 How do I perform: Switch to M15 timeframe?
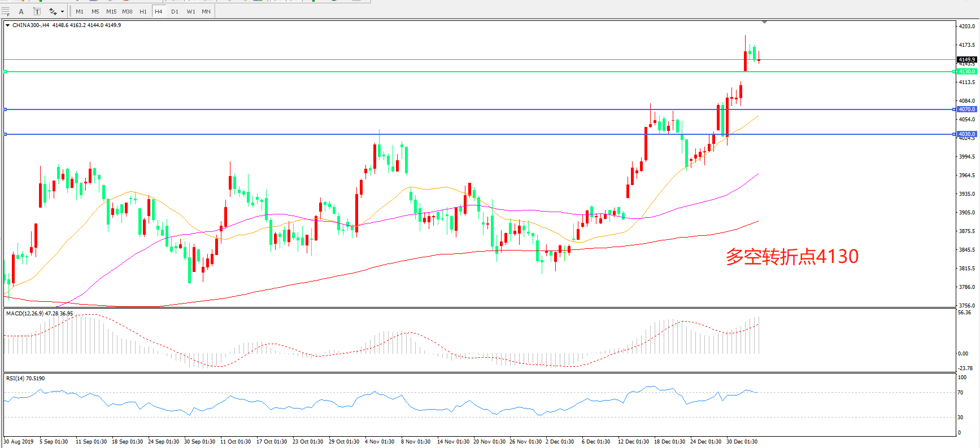[111, 11]
